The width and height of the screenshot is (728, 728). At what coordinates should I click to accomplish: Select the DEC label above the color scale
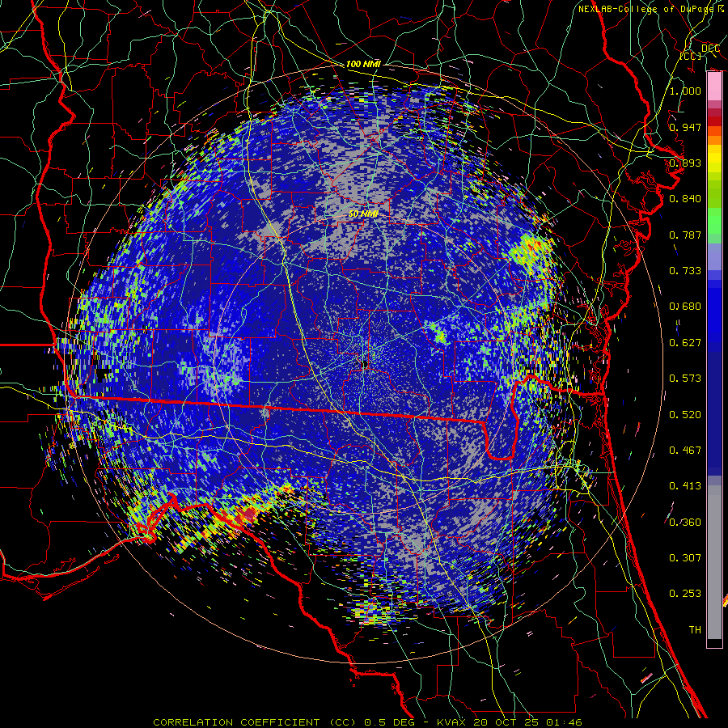(710, 49)
